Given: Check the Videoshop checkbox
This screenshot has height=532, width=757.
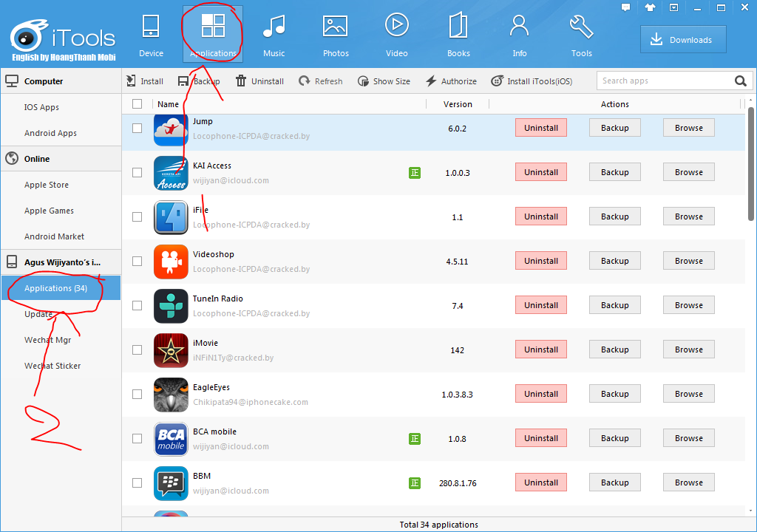Looking at the screenshot, I should coord(137,261).
